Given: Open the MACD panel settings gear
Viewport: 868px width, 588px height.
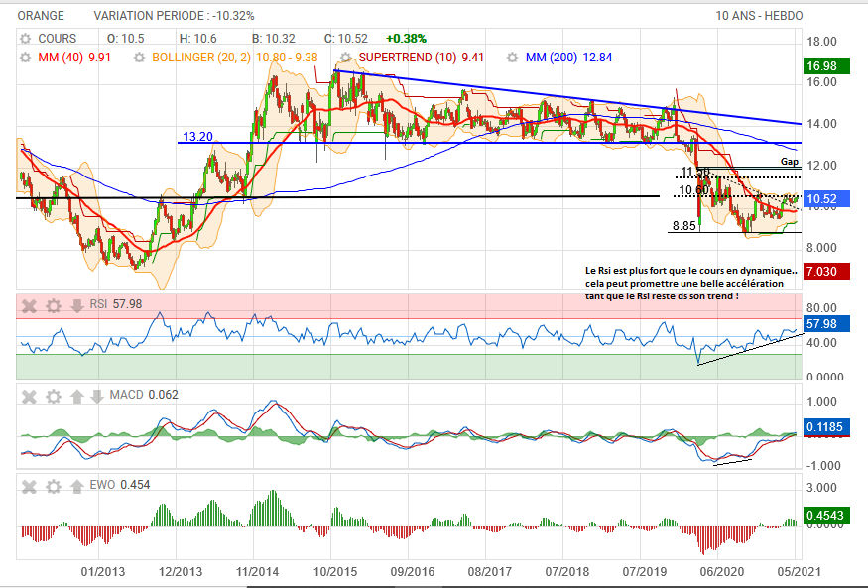Looking at the screenshot, I should coord(54,396).
